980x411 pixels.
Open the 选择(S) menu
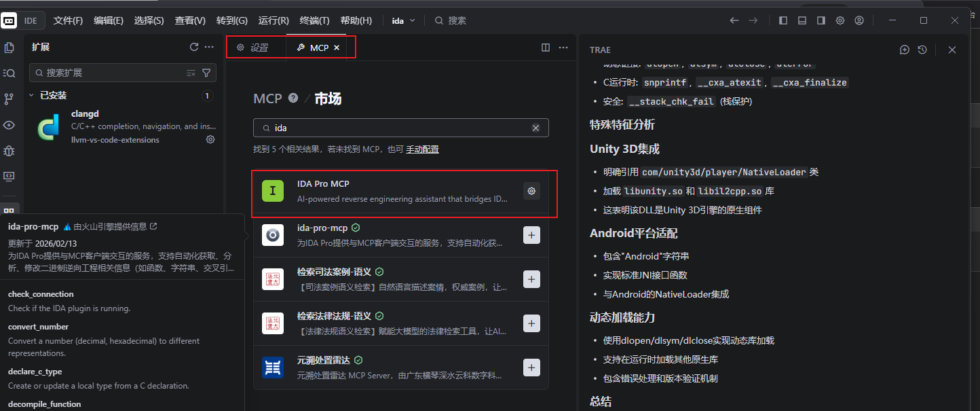pos(149,20)
